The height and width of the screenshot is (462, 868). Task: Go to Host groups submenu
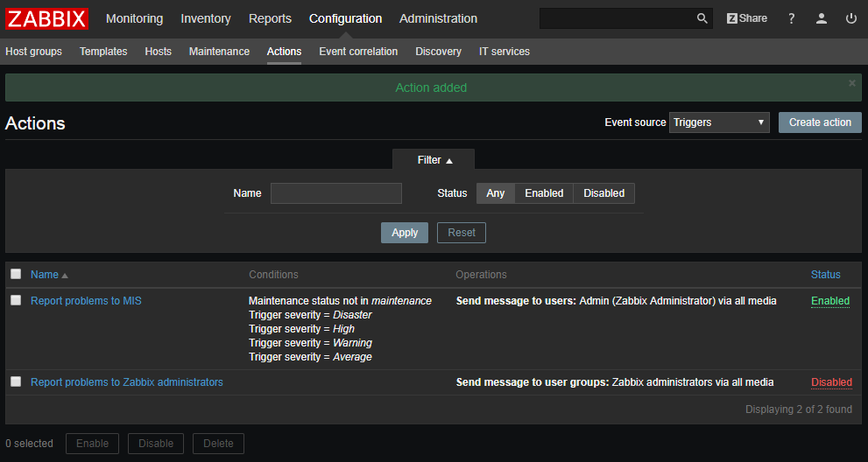point(34,52)
